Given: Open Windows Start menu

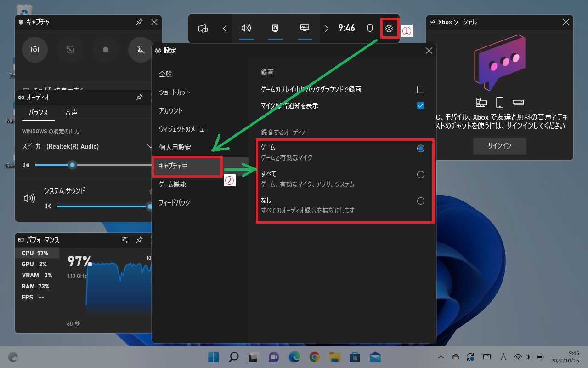Looking at the screenshot, I should tap(214, 357).
